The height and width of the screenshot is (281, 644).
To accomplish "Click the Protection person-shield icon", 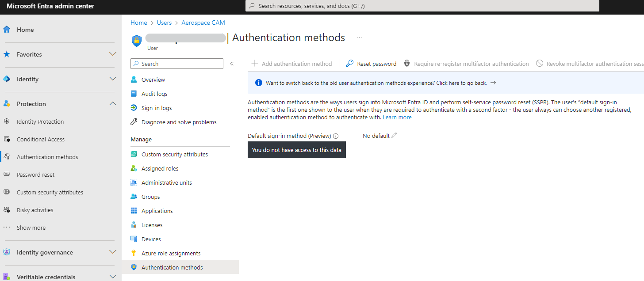I will (x=7, y=104).
